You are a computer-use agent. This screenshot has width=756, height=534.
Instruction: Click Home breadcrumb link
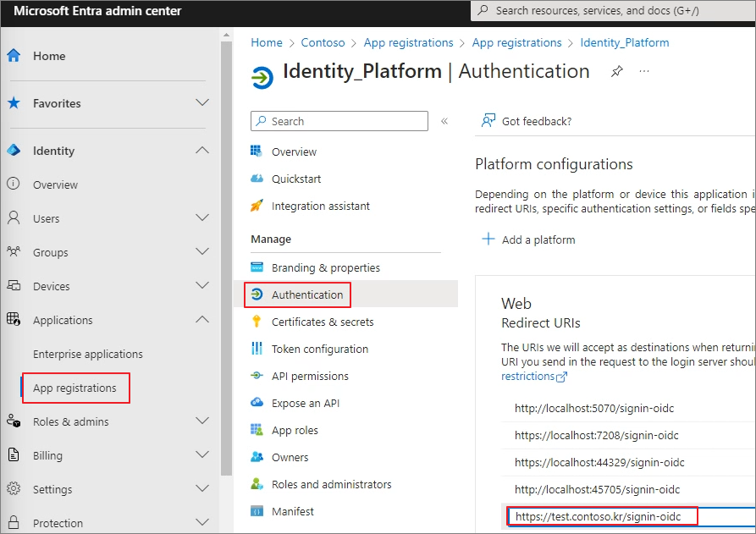point(267,42)
